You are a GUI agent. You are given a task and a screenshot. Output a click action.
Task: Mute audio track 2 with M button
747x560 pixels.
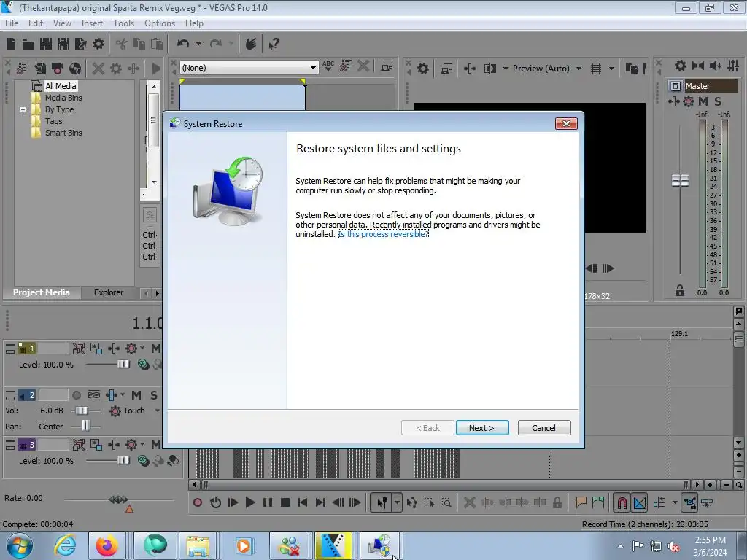pyautogui.click(x=136, y=395)
